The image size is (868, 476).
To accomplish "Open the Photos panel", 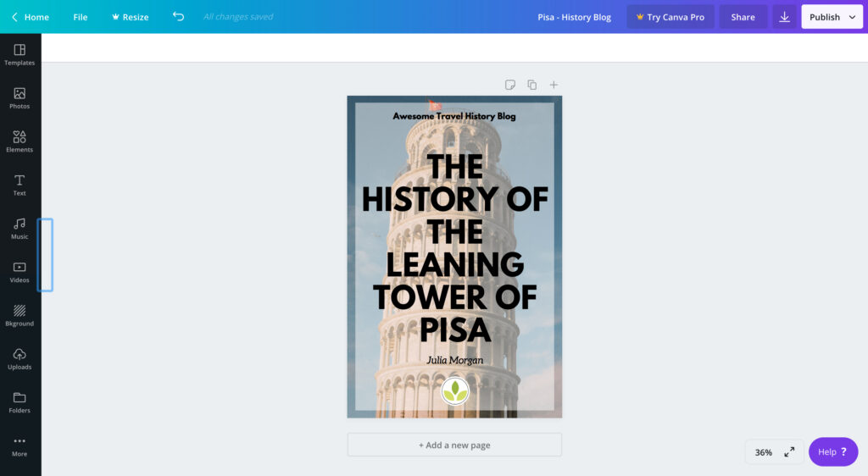I will pos(19,98).
